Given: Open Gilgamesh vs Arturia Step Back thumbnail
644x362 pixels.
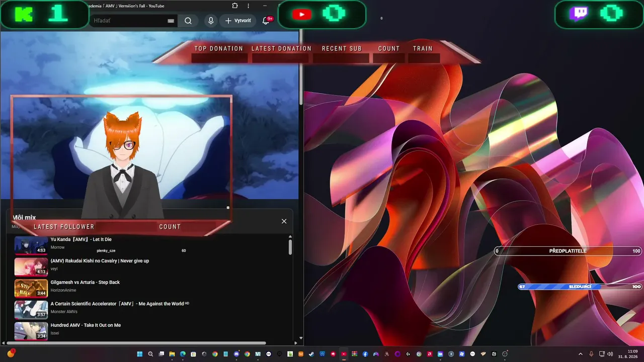Looking at the screenshot, I should (x=31, y=288).
